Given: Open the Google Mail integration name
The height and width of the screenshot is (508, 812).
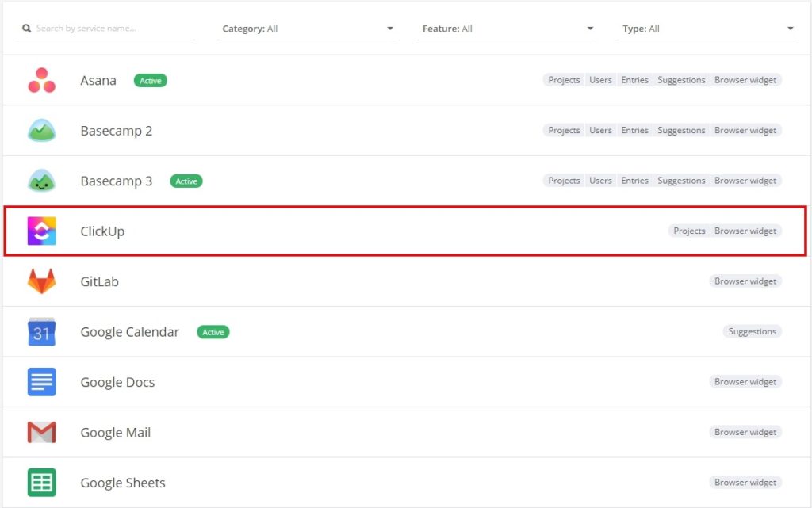Looking at the screenshot, I should [x=116, y=433].
